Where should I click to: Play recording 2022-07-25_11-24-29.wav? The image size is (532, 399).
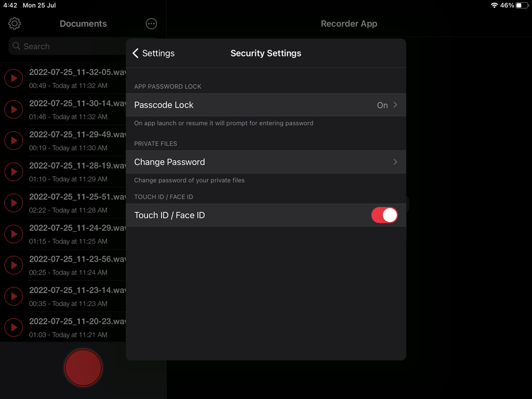click(x=14, y=234)
